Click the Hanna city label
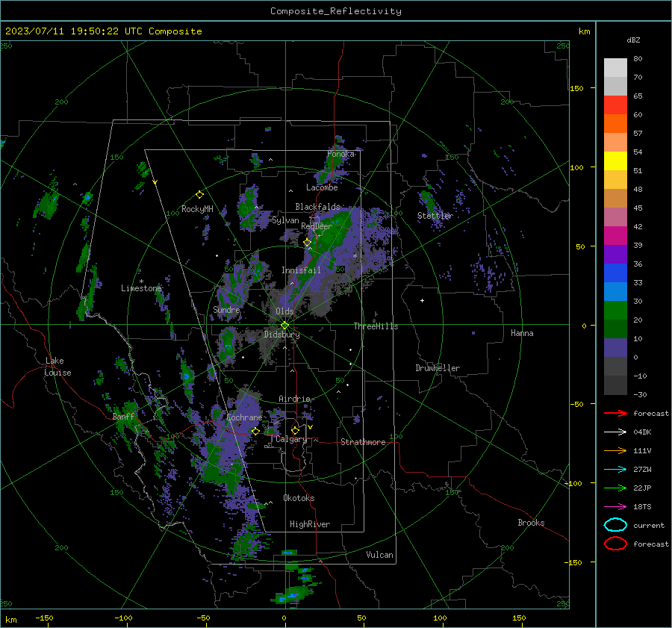The width and height of the screenshot is (672, 628). point(522,333)
